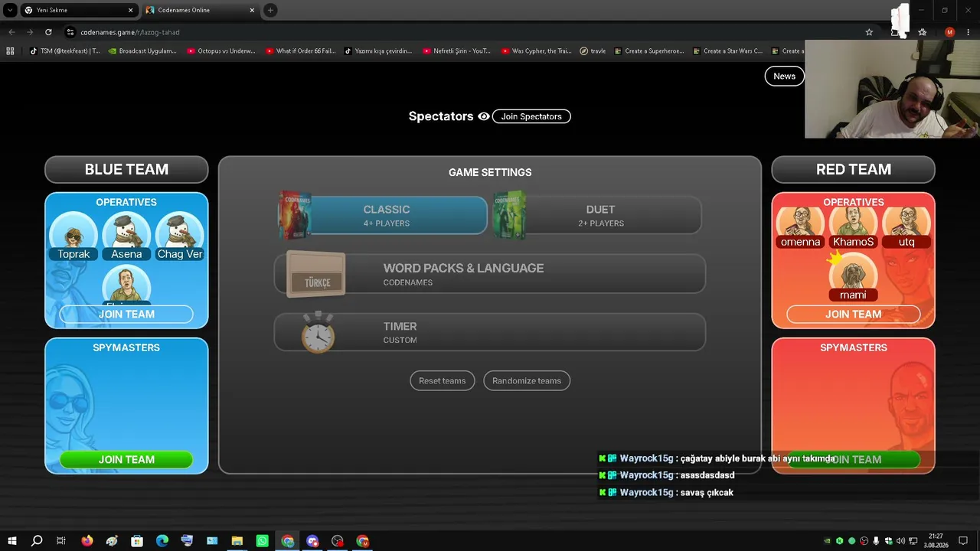
Task: Click the RED TEAM header
Action: pos(853,169)
